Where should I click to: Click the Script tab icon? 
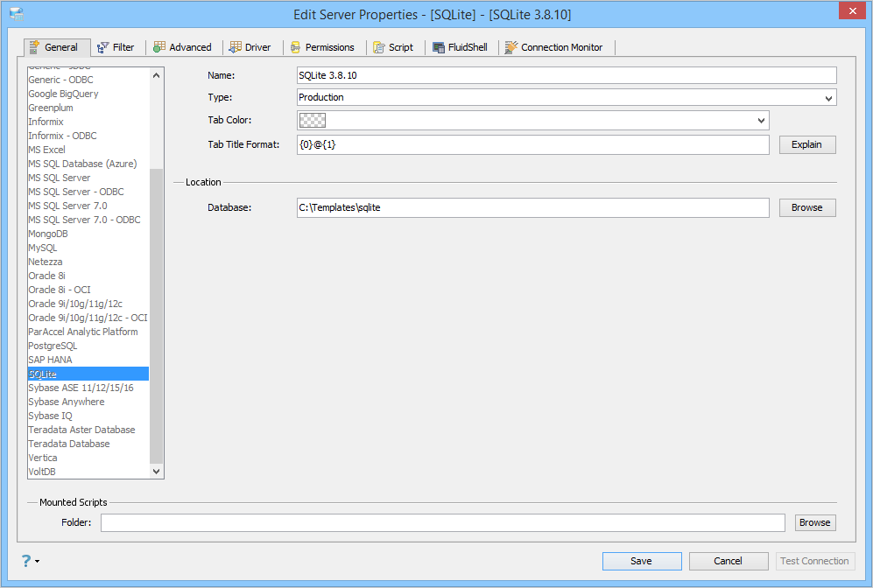[x=379, y=48]
